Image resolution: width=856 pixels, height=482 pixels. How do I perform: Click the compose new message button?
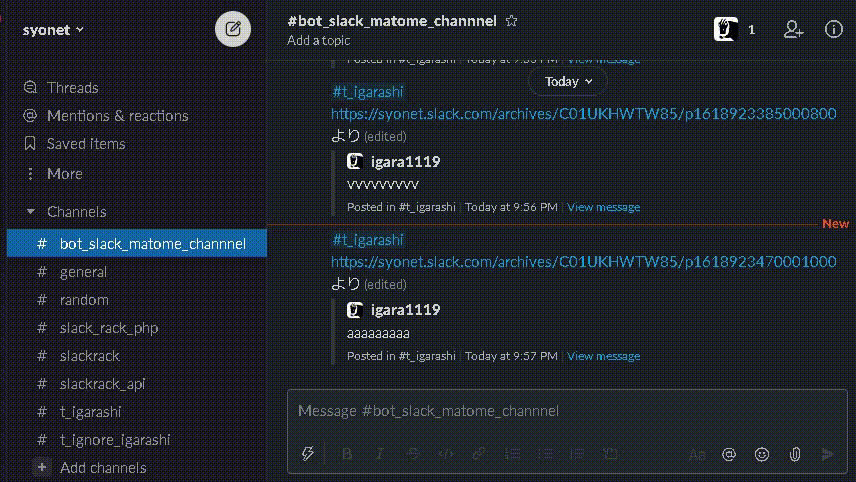[233, 29]
